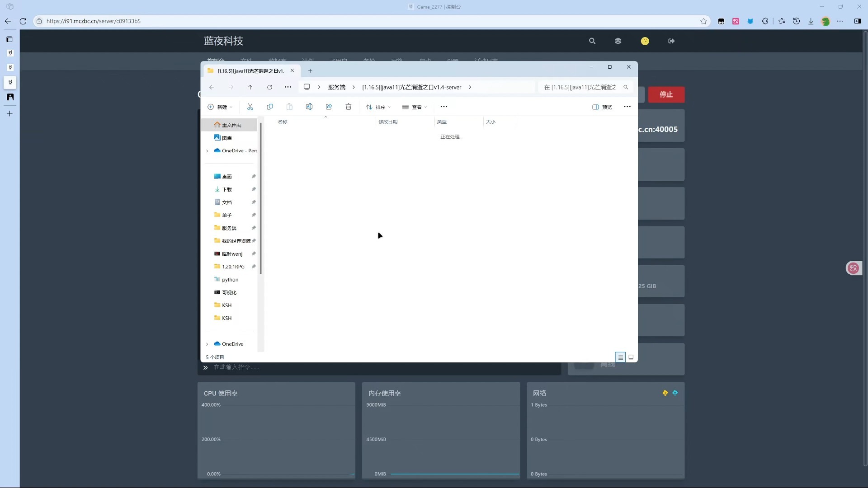The height and width of the screenshot is (488, 868).
Task: Click the rename icon in Explorer toolbar
Action: coord(309,107)
